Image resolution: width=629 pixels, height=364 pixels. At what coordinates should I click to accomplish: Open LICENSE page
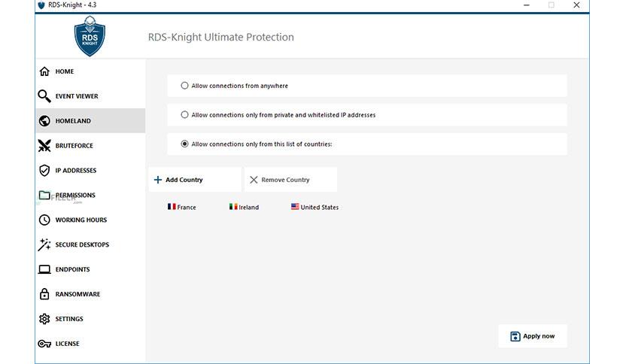90,344
